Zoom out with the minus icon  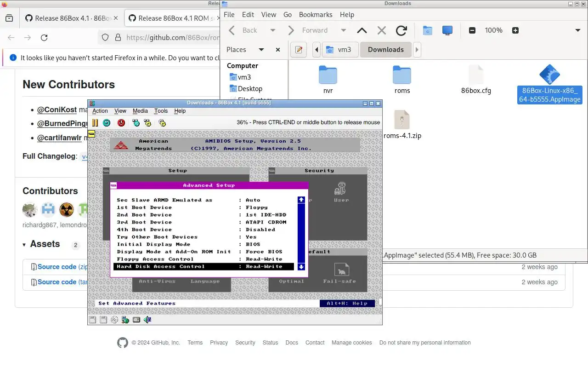coord(472,30)
